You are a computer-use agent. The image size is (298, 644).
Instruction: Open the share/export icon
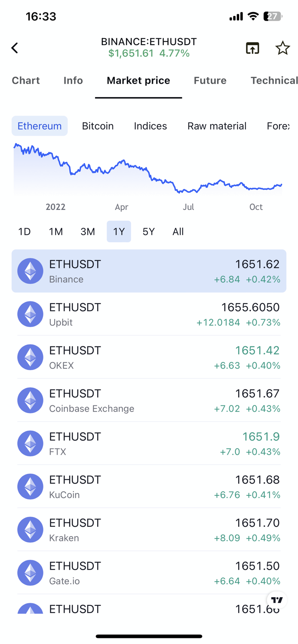[x=252, y=48]
